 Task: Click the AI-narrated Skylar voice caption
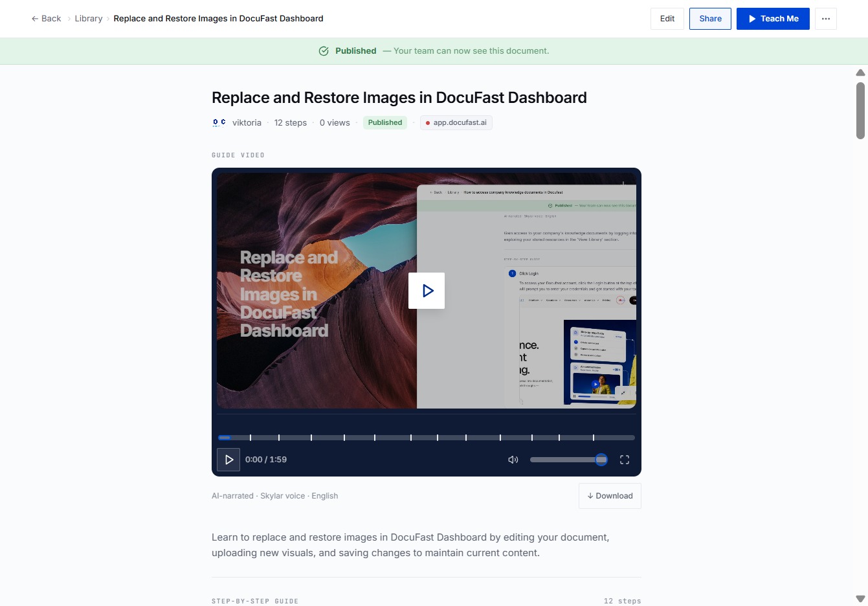(x=275, y=496)
